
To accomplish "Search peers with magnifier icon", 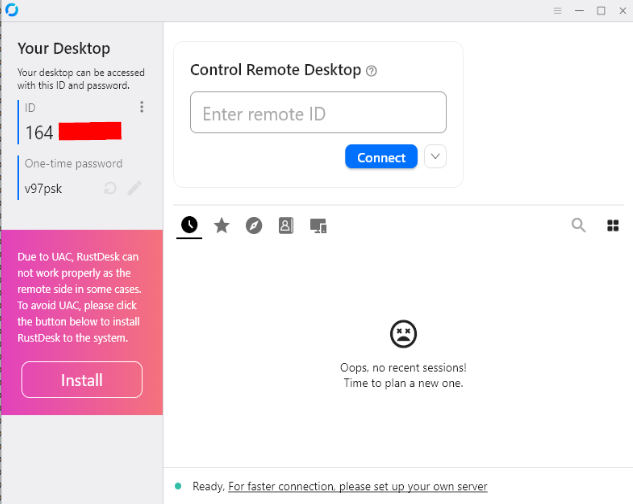I will click(579, 225).
